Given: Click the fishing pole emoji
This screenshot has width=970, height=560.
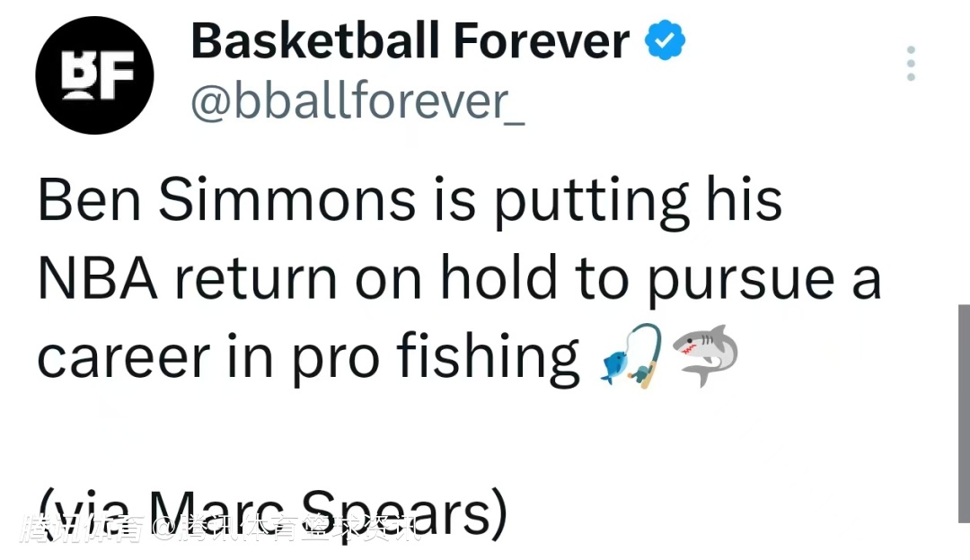Looking at the screenshot, I should (631, 356).
